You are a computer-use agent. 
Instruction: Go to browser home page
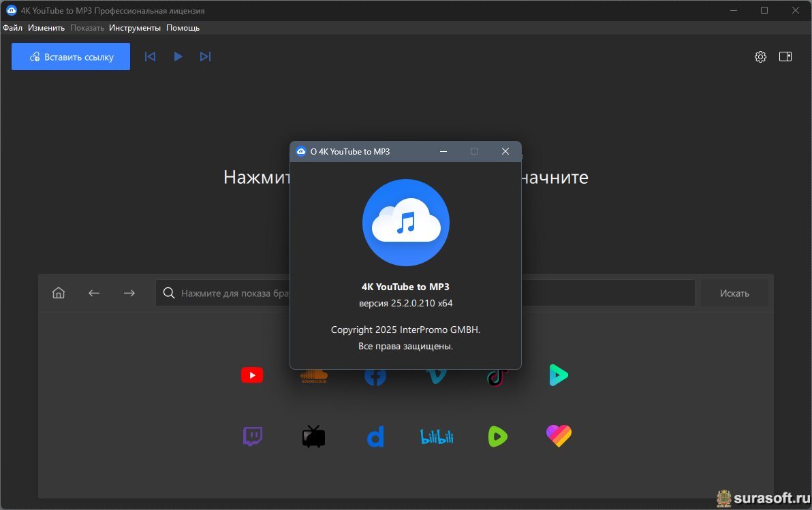point(59,293)
